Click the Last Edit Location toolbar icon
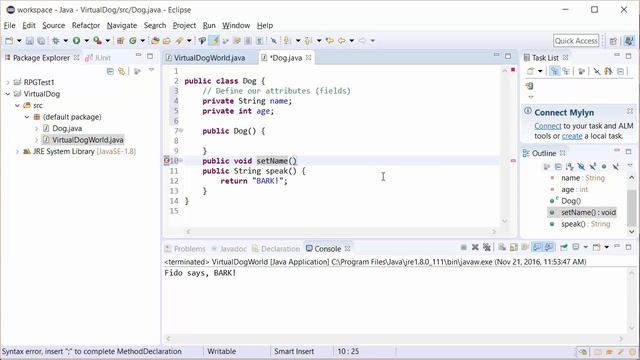The height and width of the screenshot is (360, 640). 329,40
